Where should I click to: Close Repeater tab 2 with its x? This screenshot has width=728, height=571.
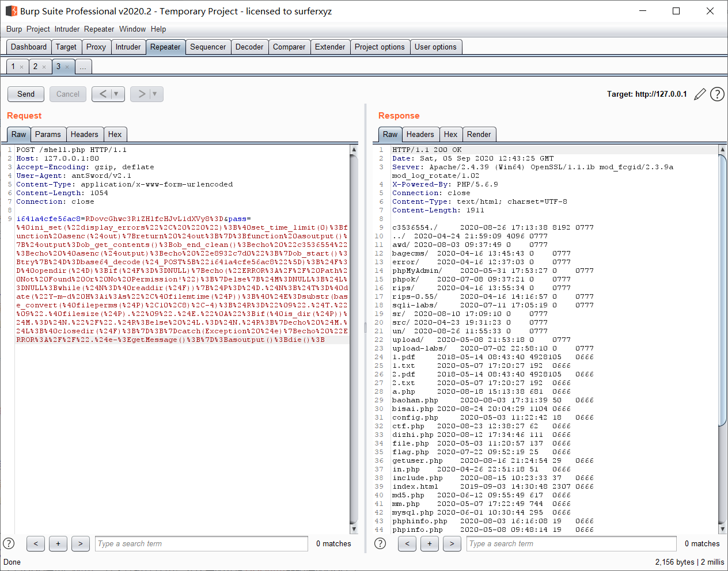coord(44,67)
